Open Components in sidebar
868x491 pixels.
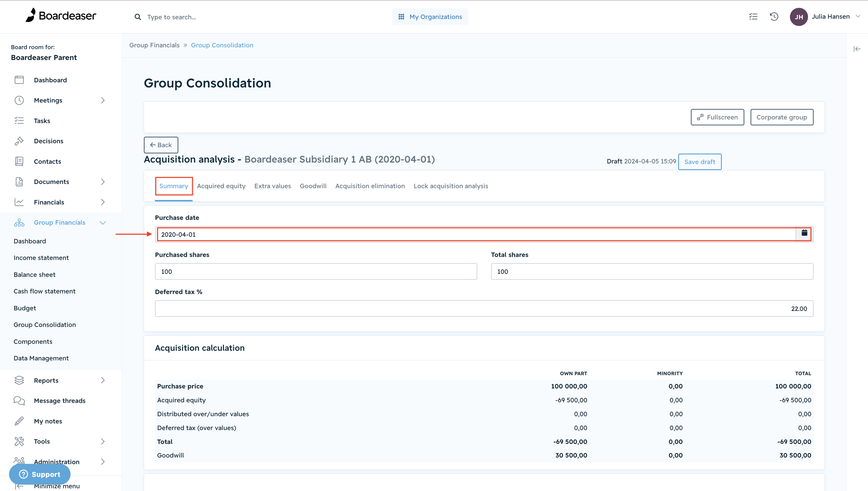[x=33, y=341]
